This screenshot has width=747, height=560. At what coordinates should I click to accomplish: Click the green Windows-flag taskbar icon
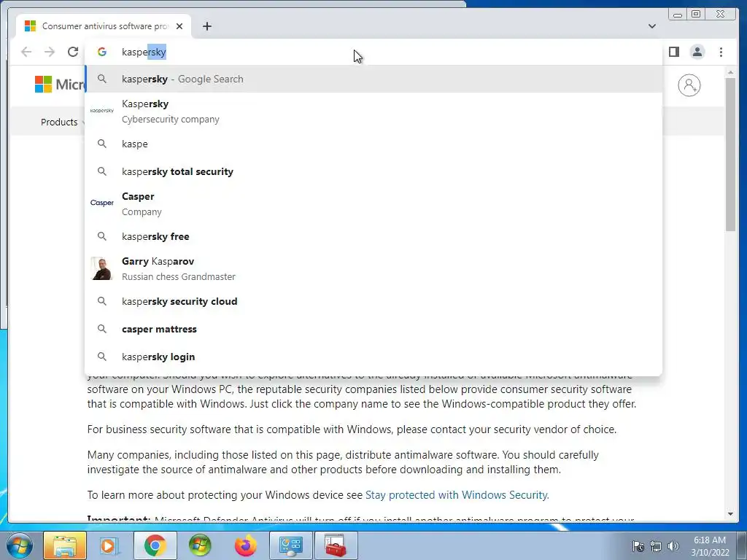200,545
